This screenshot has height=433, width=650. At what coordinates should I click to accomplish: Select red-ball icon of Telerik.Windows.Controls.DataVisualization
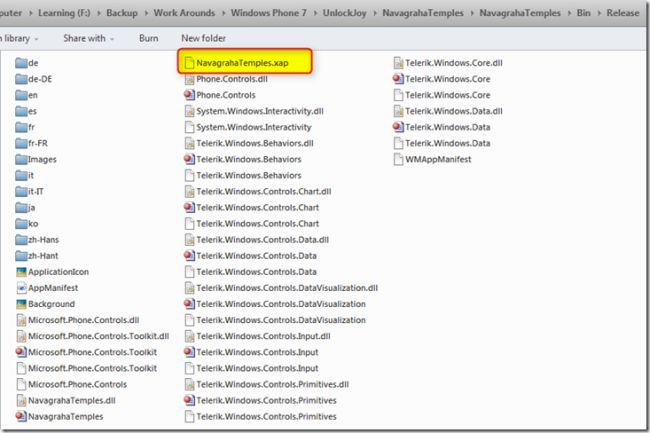tap(189, 304)
